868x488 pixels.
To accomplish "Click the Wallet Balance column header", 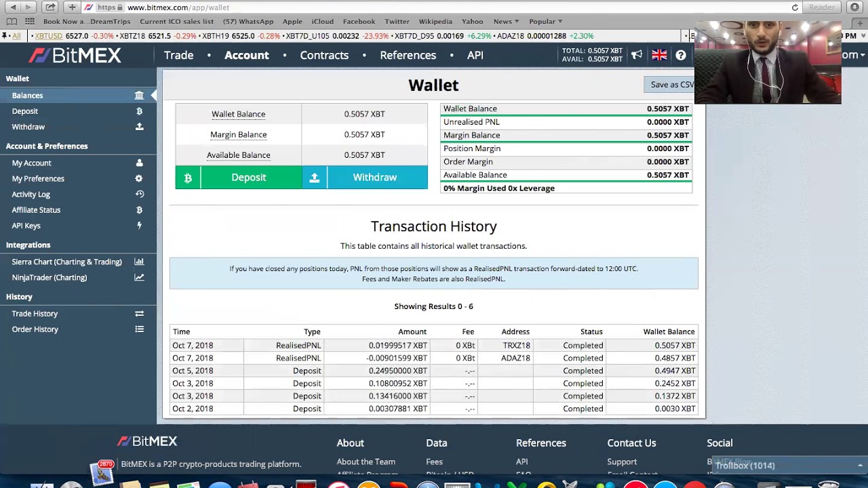I will coord(669,331).
